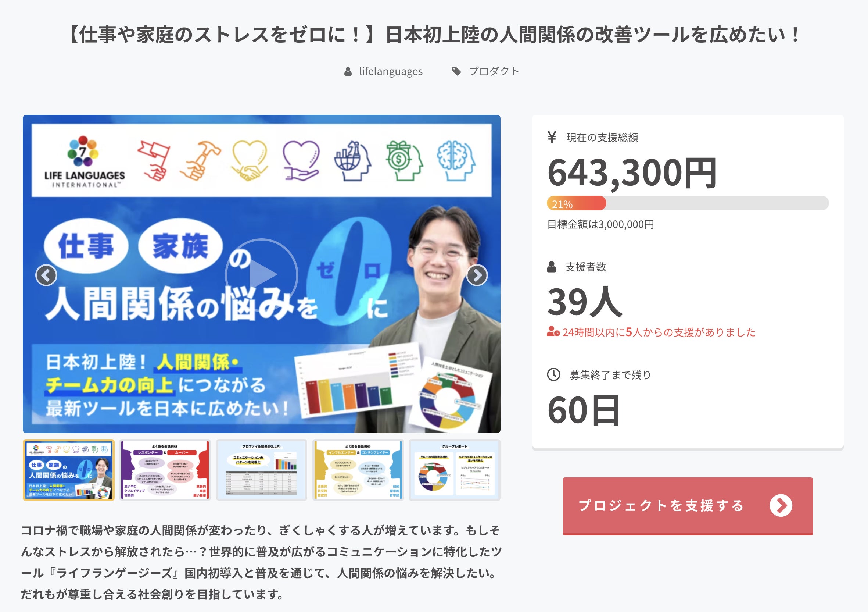This screenshot has height=612, width=868.
Task: Select the first thumbnail with the smiling man
Action: point(68,470)
